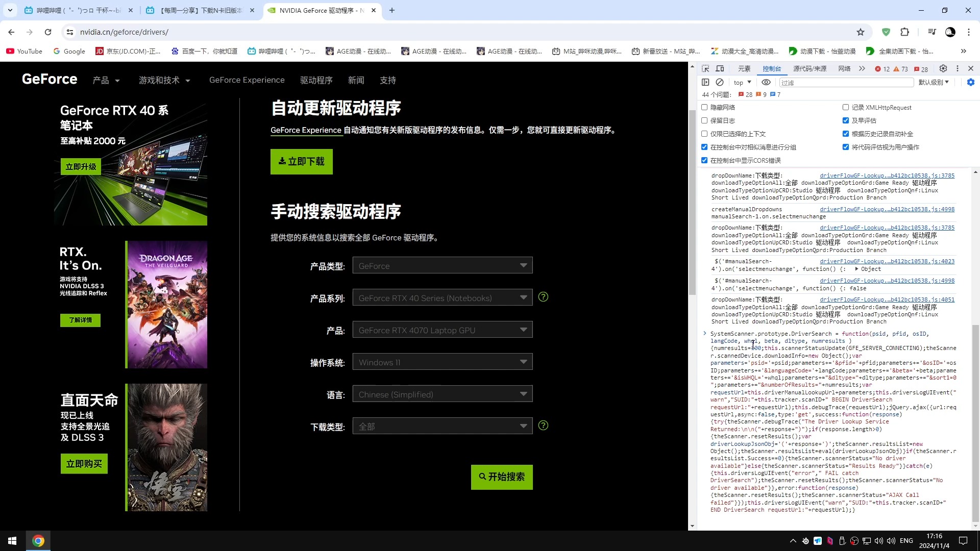Uncheck 在控制台中显示CORS错误
The image size is (980, 551).
click(704, 160)
